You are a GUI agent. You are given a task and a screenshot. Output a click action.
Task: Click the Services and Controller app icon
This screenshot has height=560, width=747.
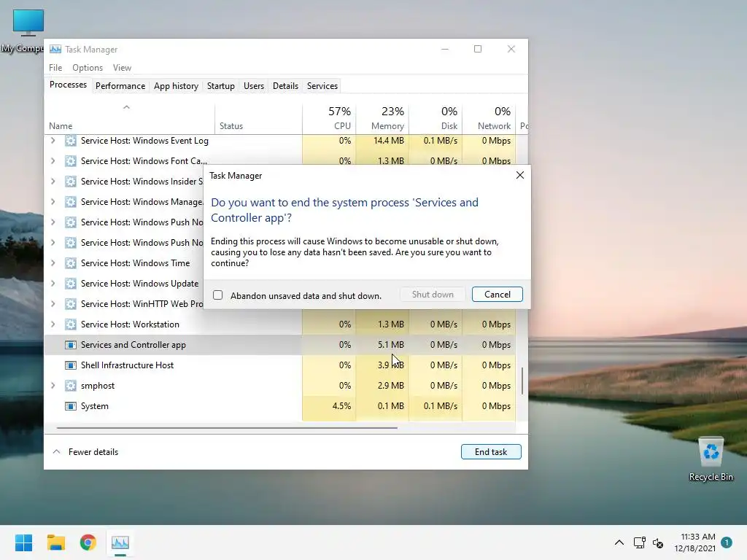pos(71,345)
